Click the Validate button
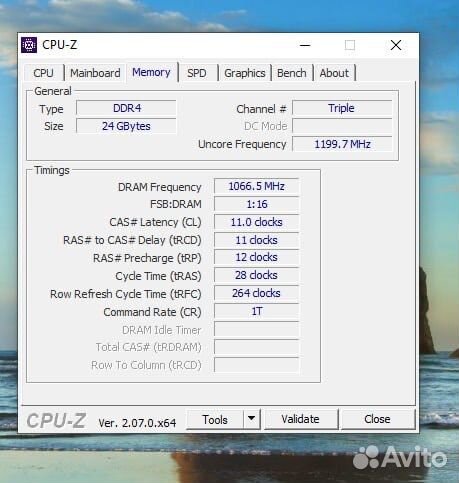This screenshot has height=483, width=459. point(301,419)
